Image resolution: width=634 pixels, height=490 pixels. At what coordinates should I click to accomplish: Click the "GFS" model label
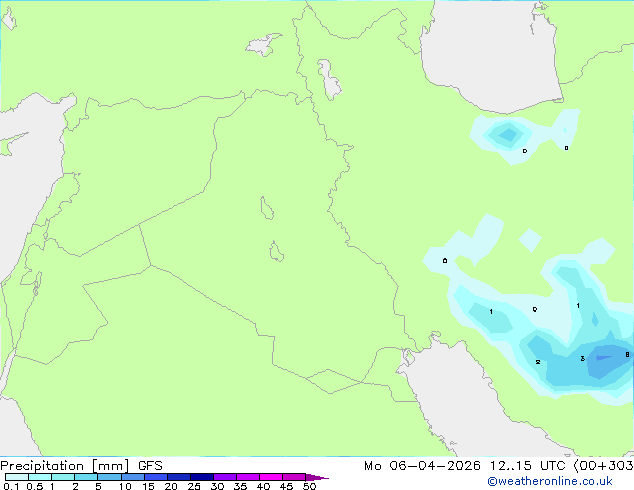click(x=150, y=466)
